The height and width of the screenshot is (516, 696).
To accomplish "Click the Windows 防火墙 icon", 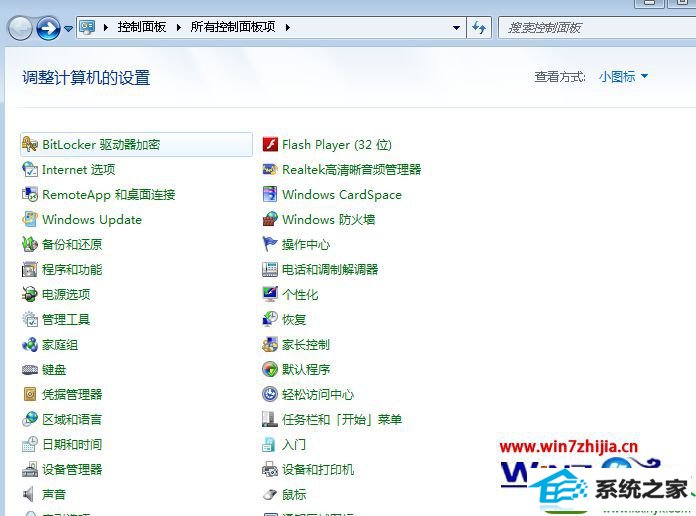I will tap(270, 219).
